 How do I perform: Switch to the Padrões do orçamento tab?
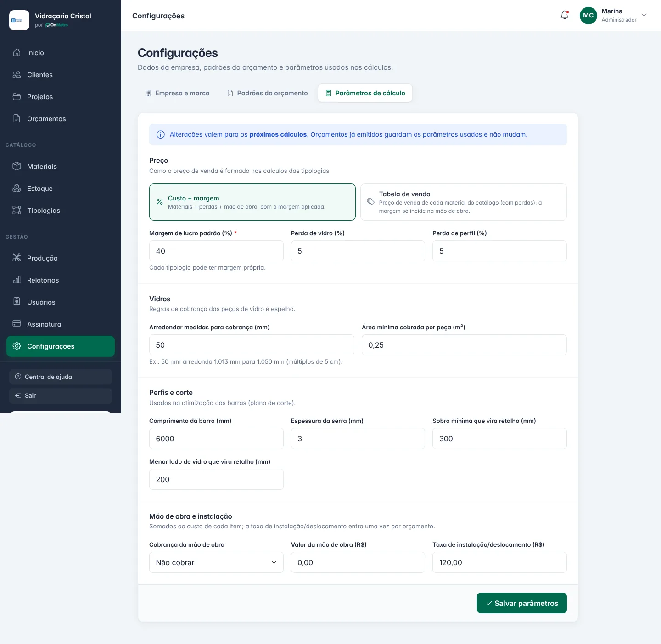pyautogui.click(x=268, y=93)
